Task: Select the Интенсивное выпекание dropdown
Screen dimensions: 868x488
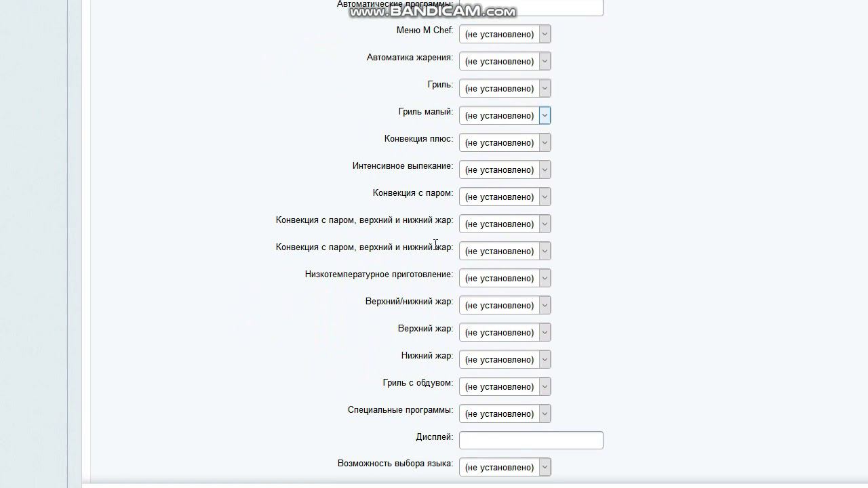Action: [505, 169]
